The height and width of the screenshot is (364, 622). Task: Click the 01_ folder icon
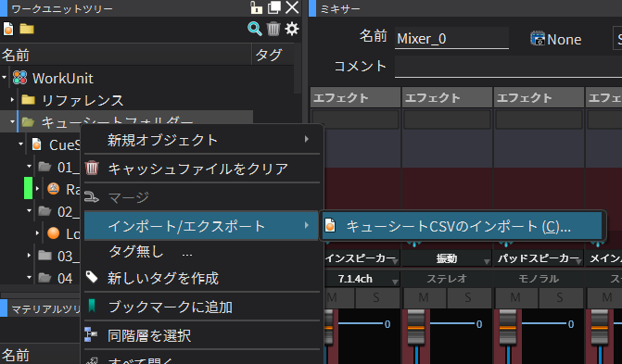point(44,167)
